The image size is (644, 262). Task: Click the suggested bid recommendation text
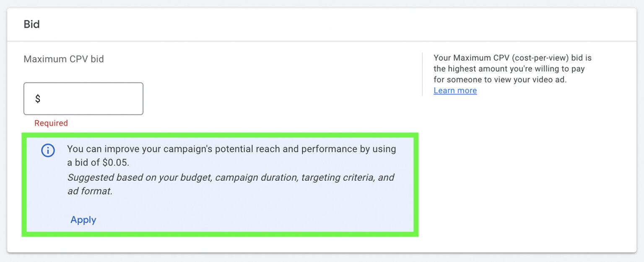(231, 155)
